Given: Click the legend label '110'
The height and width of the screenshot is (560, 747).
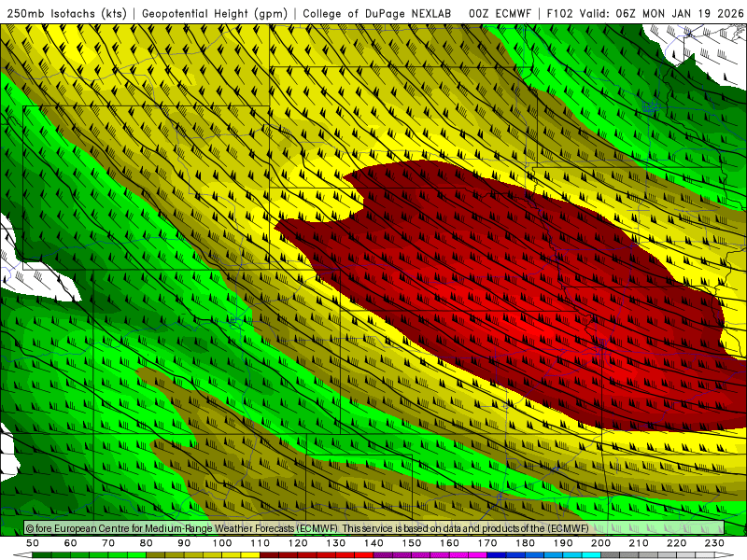Looking at the screenshot, I should coord(261,543).
